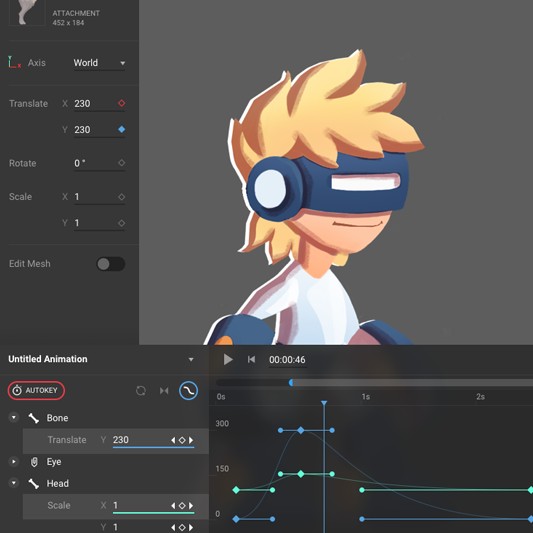Go to next keyframe on Translate Y track
Screen dimensions: 533x533
pos(191,440)
